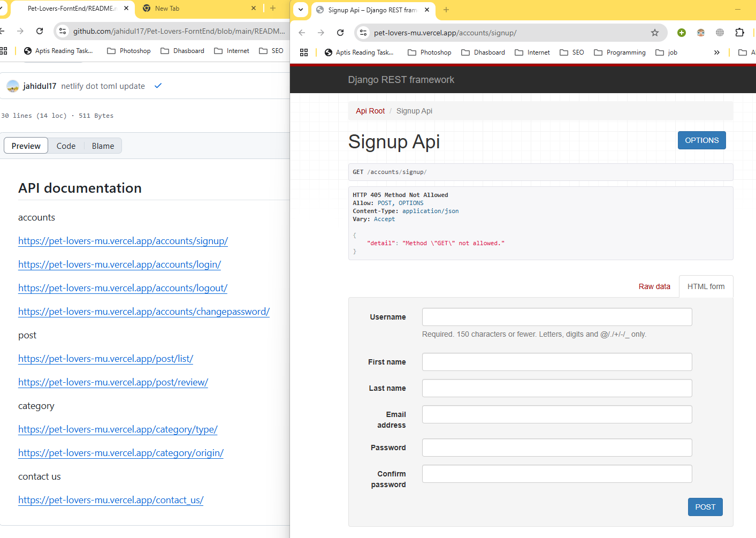Open tab search dropdown in right window
The image size is (756, 538).
301,10
